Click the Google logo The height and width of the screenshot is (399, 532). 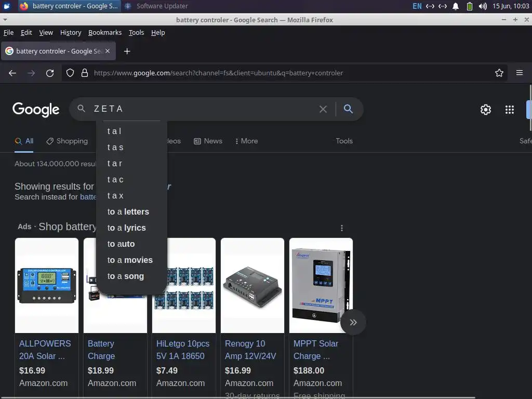click(x=36, y=110)
